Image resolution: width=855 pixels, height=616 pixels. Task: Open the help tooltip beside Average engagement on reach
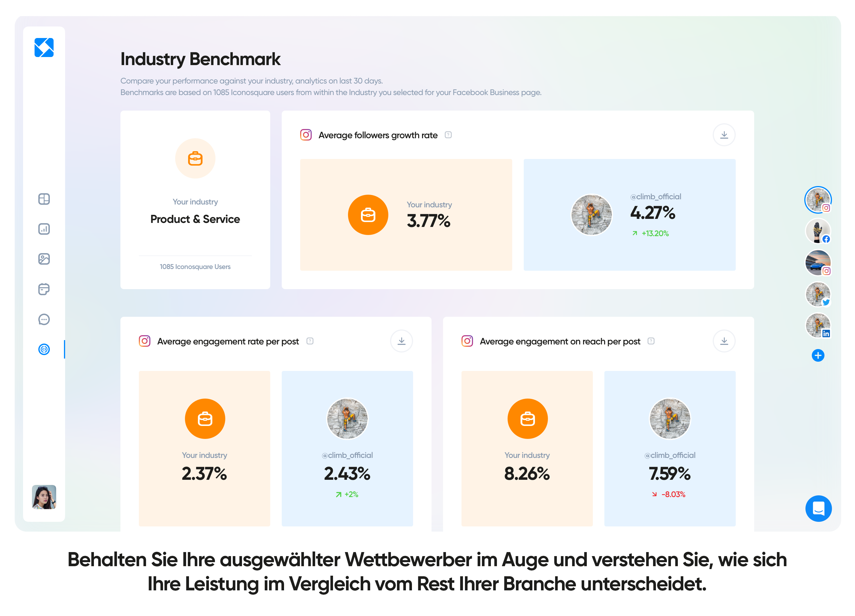[651, 341]
